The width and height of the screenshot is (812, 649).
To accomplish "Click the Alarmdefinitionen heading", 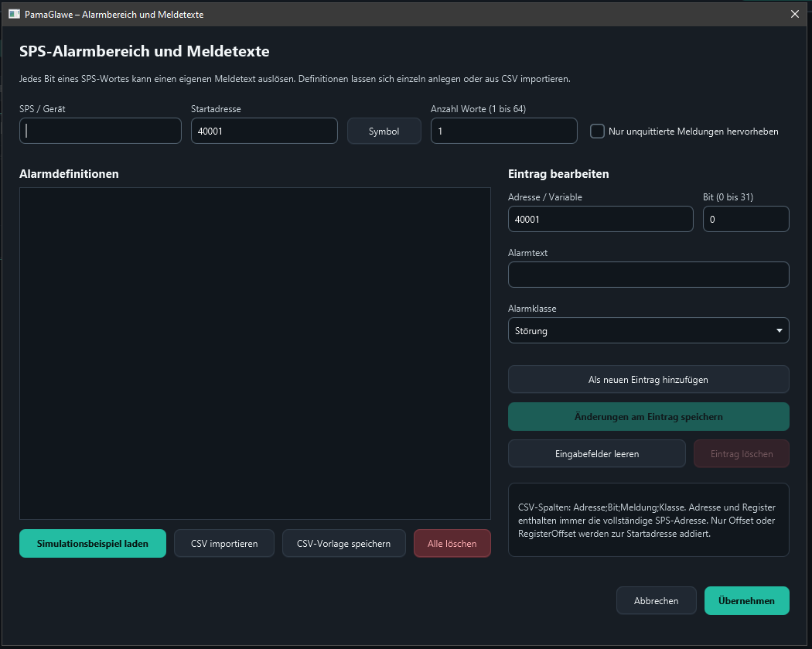I will click(69, 174).
